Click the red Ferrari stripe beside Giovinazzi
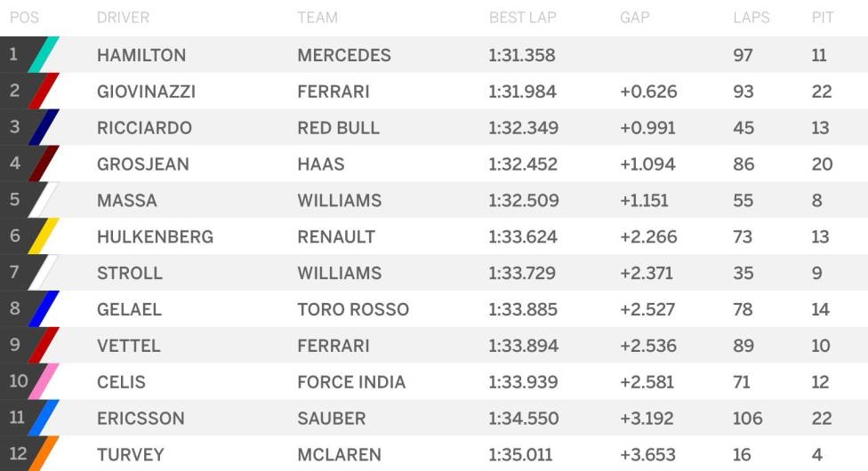 [44, 92]
